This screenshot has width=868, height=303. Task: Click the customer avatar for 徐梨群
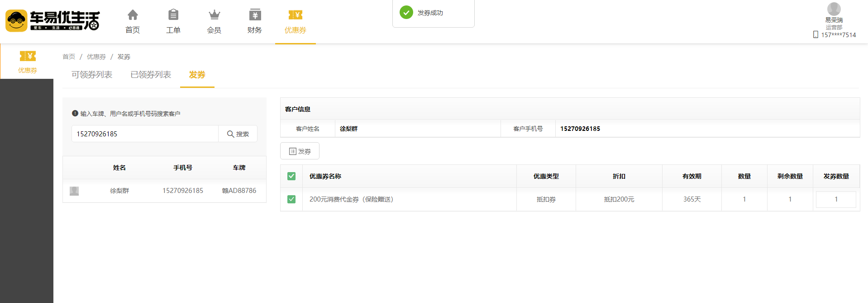pos(74,191)
